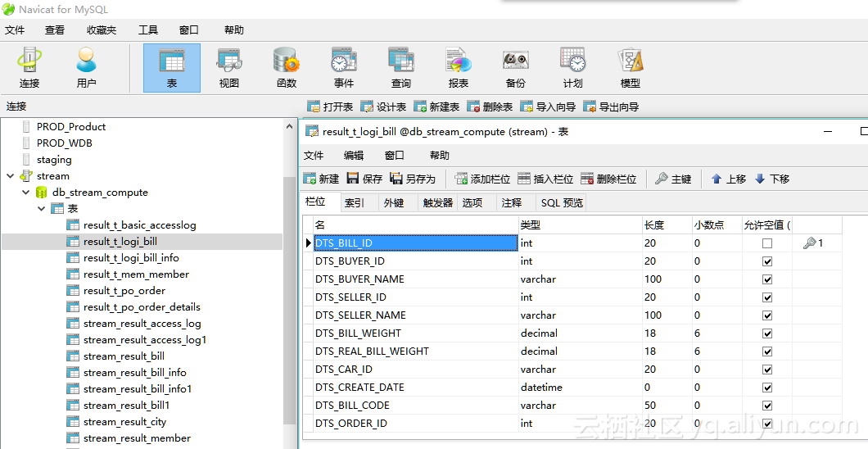Open the 报表 reports icon

click(459, 68)
